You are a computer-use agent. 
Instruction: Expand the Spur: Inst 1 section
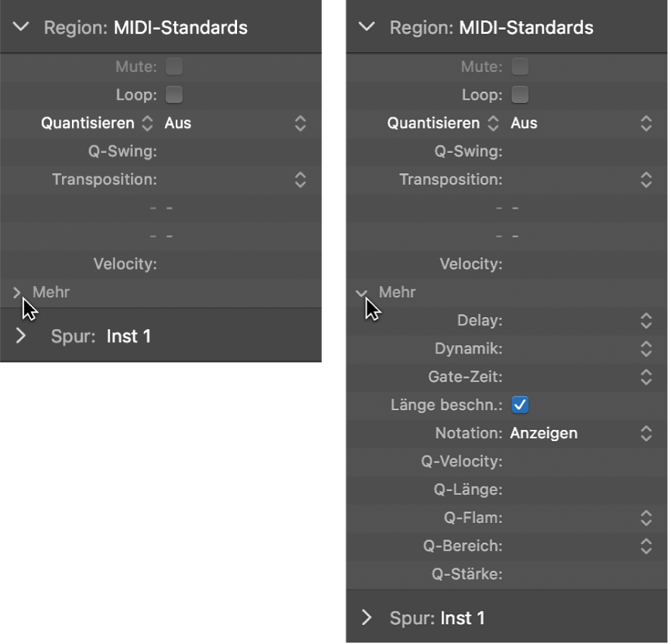[22, 335]
